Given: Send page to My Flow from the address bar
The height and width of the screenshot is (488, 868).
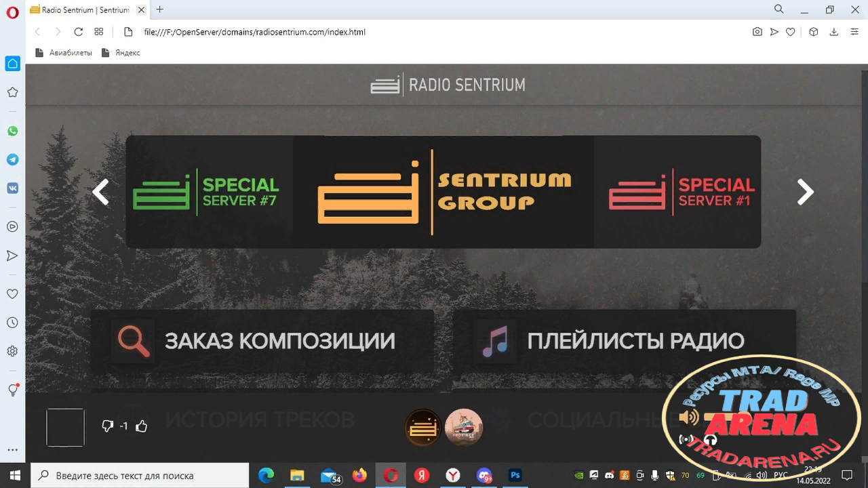Looking at the screenshot, I should 774,32.
